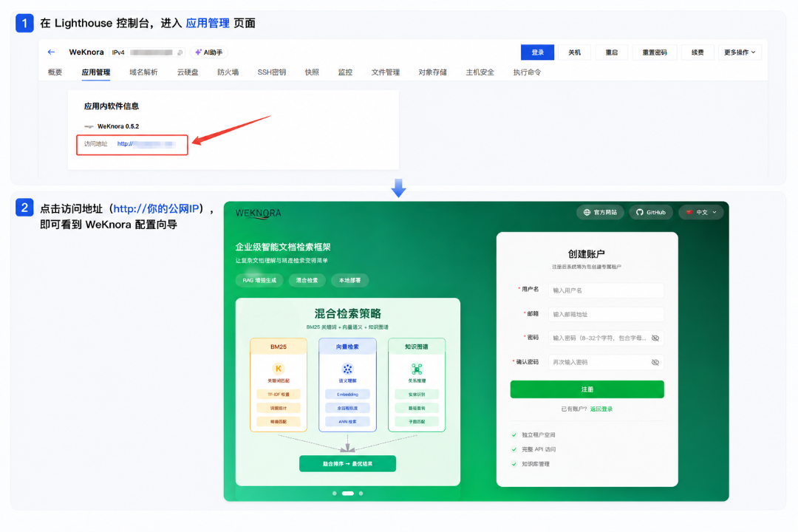798x532 pixels.
Task: Open the 主机安全 tab
Action: [480, 72]
